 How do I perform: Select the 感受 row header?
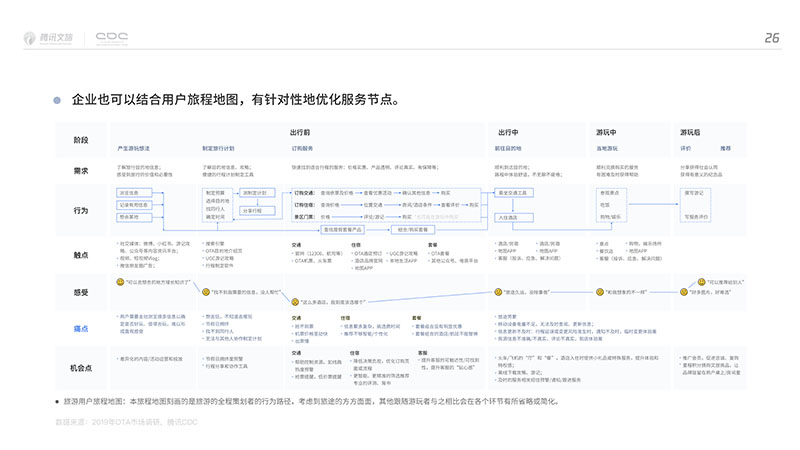point(81,292)
